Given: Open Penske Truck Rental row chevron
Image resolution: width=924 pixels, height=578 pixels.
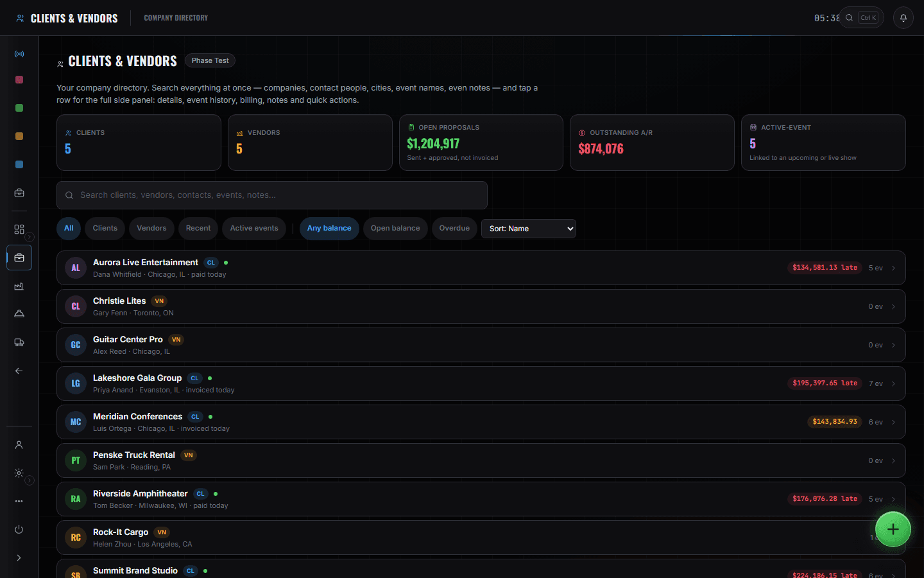Looking at the screenshot, I should tap(893, 460).
